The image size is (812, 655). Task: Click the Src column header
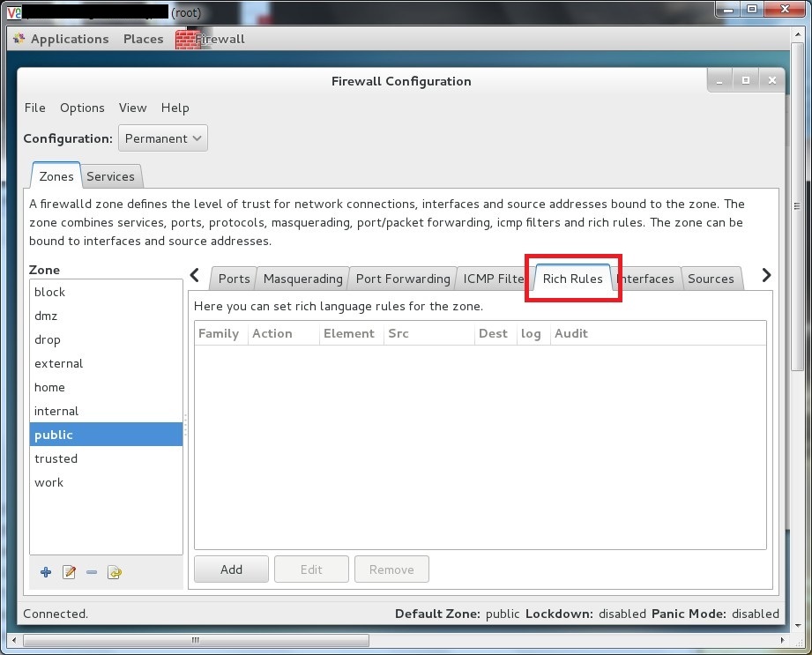point(428,333)
